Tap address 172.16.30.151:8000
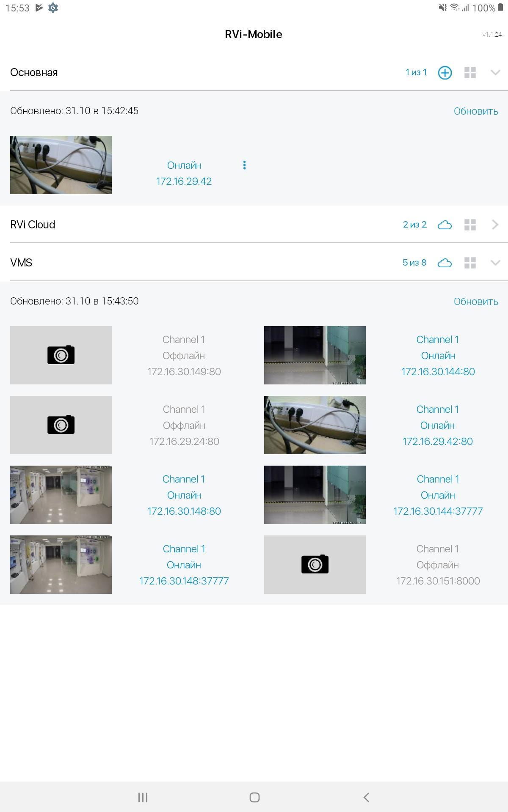 click(x=438, y=581)
